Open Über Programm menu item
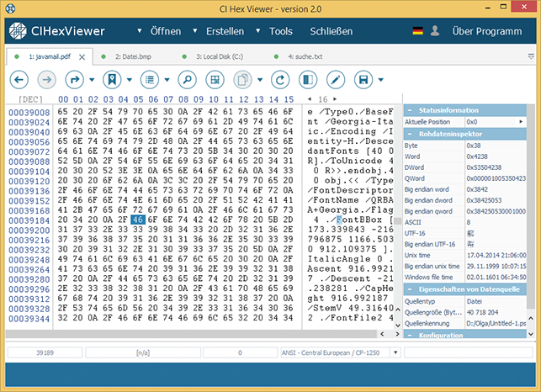Image resolution: width=541 pixels, height=392 pixels. (x=487, y=31)
